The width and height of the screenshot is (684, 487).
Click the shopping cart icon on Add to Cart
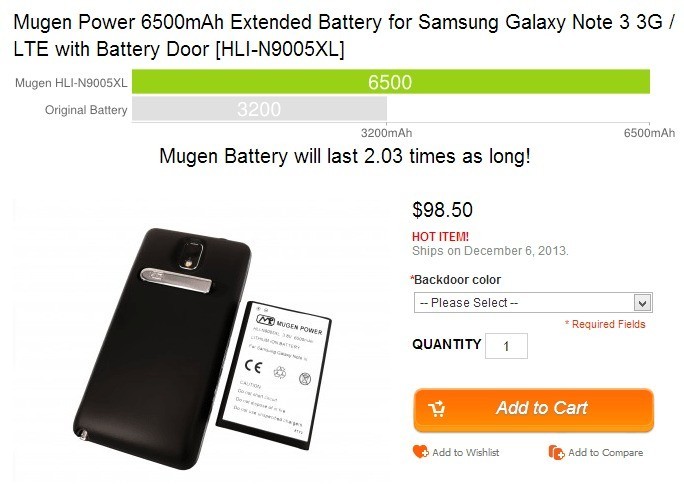pos(436,409)
